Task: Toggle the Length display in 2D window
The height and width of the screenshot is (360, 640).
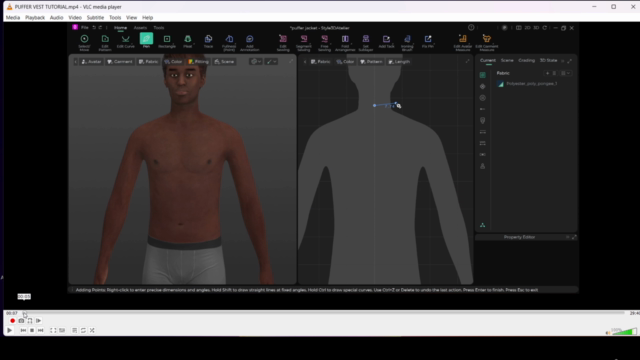Action: click(x=399, y=62)
